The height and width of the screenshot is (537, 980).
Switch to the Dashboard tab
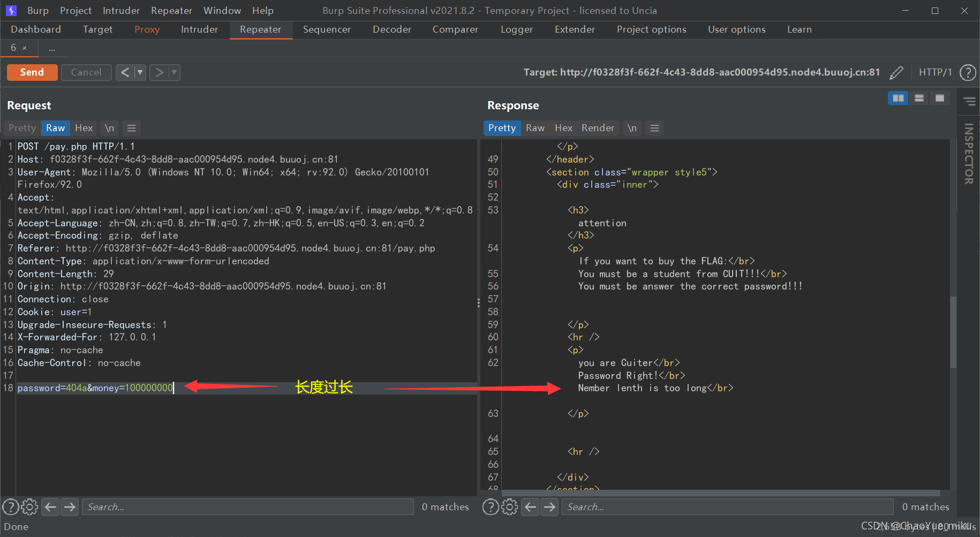[x=36, y=29]
